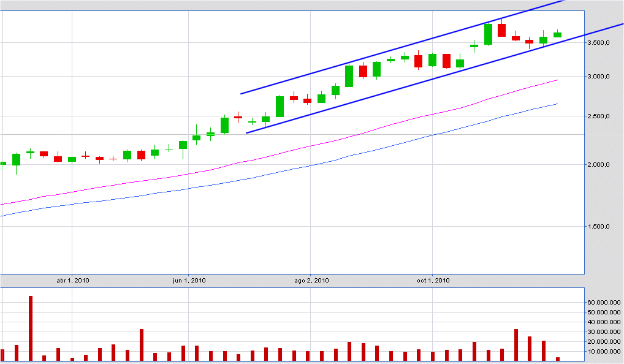Screen dimensions: 624x364
Task: Click the 40.000.000 volume axis label
Action: pyautogui.click(x=604, y=322)
